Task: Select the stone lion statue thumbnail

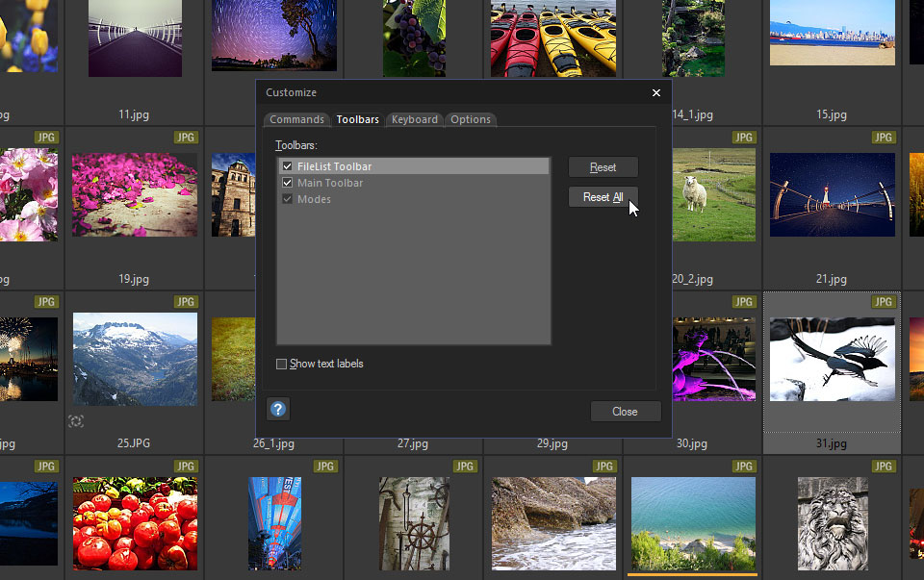Action: coord(832,523)
